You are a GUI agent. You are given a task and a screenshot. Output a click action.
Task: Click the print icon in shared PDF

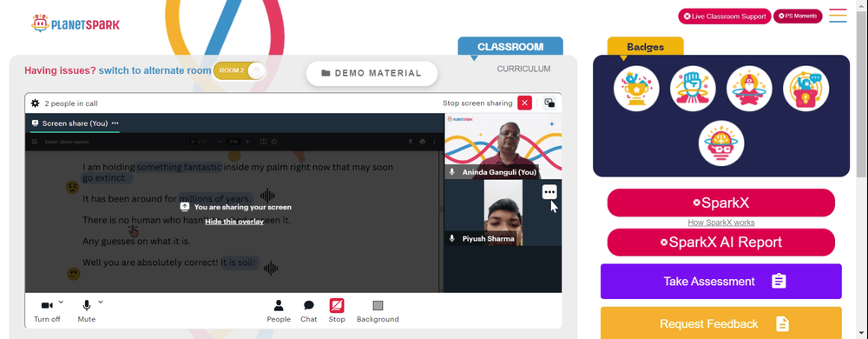pyautogui.click(x=423, y=142)
